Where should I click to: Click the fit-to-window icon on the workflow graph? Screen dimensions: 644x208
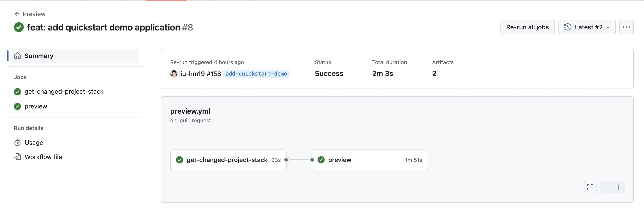590,187
